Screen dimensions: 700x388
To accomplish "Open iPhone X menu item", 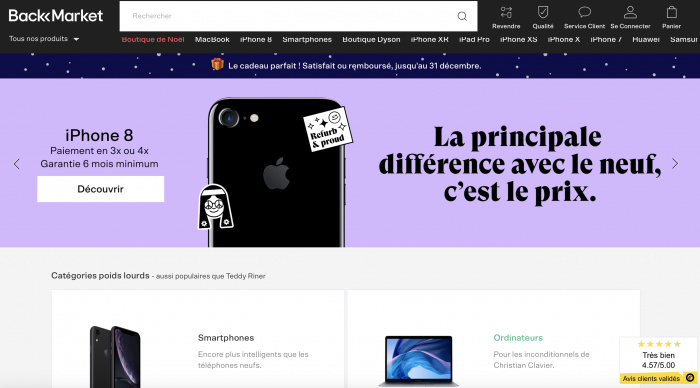I will click(x=563, y=39).
